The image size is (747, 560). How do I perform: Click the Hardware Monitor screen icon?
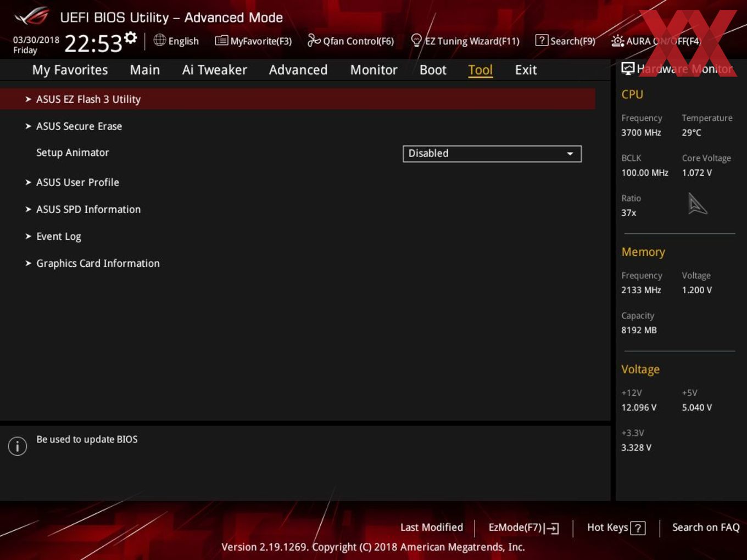628,69
